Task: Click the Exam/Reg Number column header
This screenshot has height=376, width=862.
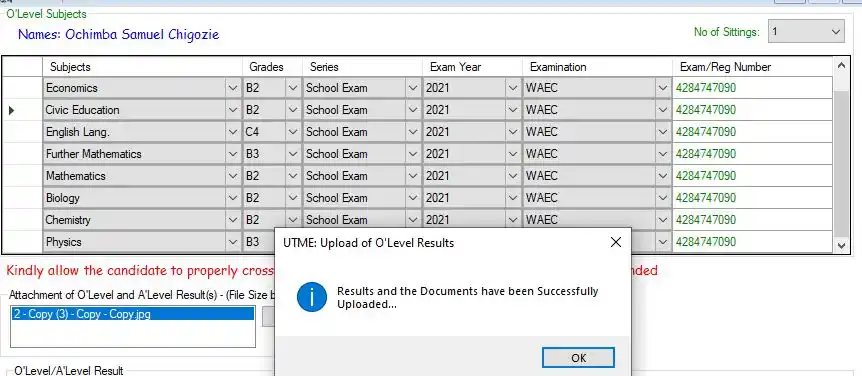Action: [752, 67]
